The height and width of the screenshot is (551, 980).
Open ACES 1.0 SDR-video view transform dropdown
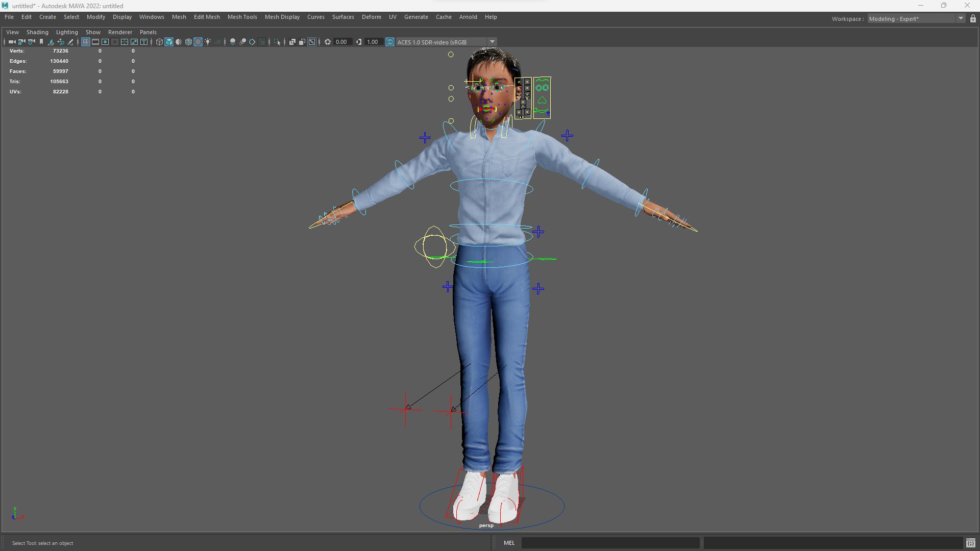tap(447, 42)
